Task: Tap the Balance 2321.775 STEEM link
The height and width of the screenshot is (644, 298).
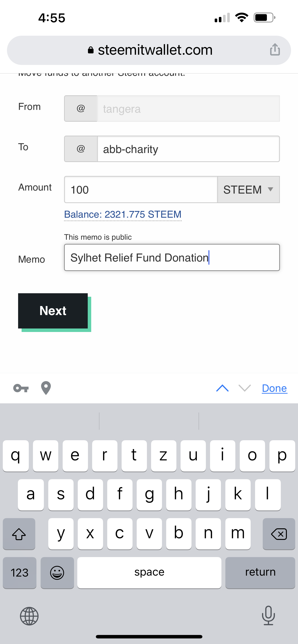Action: pos(123,214)
